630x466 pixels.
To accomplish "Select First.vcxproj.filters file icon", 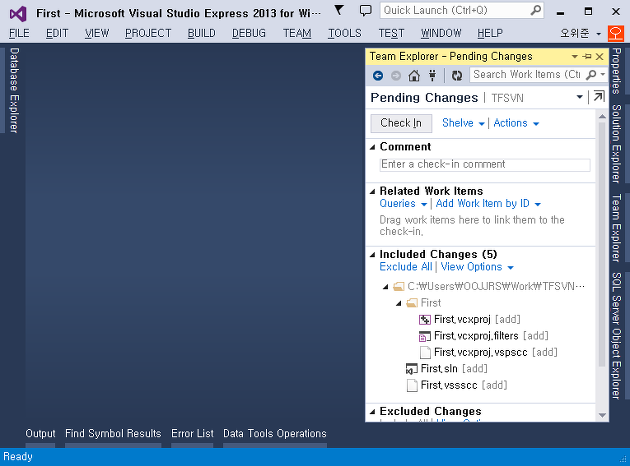I will coord(425,336).
